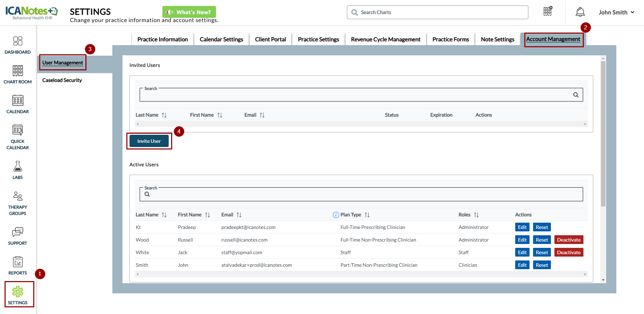Click the notification bell icon
The height and width of the screenshot is (314, 644).
pyautogui.click(x=580, y=12)
